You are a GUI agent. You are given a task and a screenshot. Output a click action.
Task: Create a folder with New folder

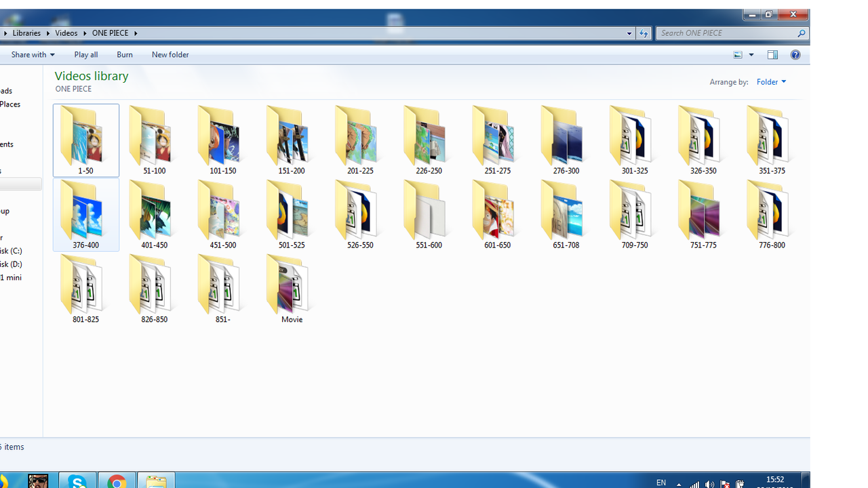(x=170, y=55)
